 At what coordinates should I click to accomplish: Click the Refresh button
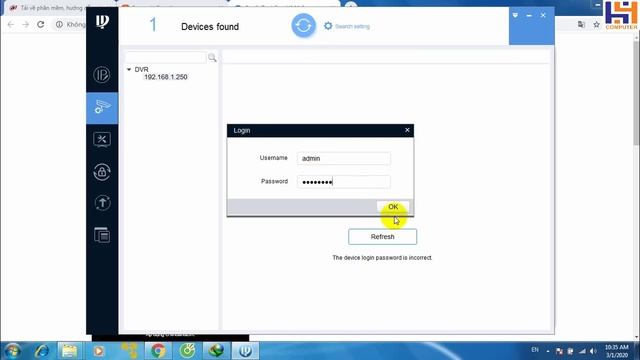pyautogui.click(x=382, y=237)
